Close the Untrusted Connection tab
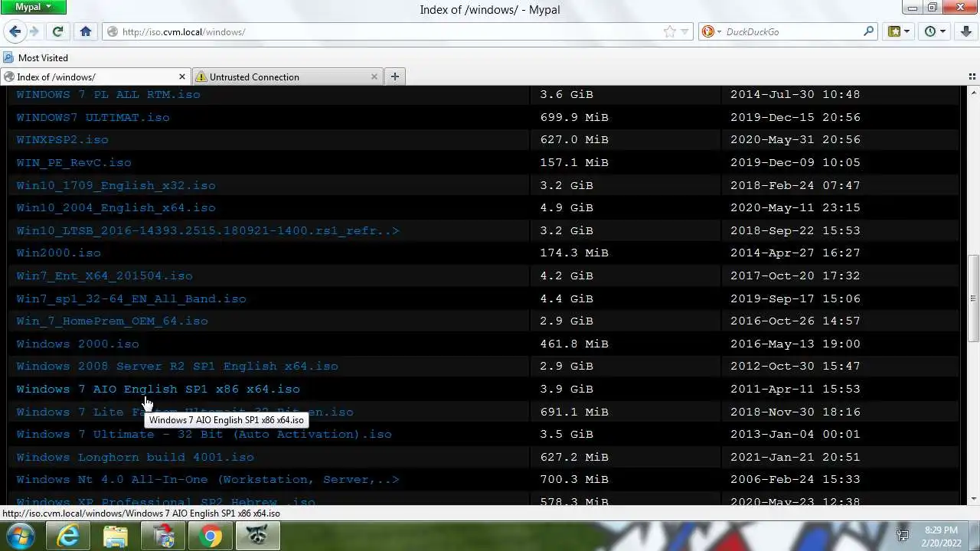 [374, 77]
